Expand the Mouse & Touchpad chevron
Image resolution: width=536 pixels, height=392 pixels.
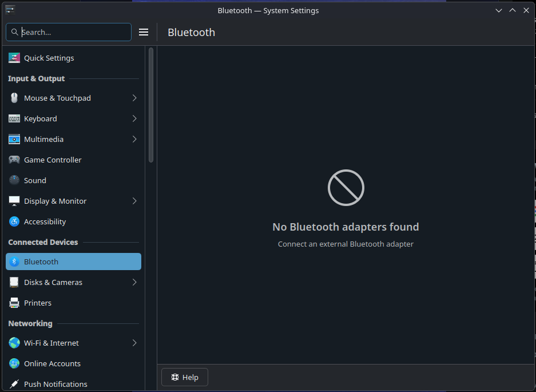(134, 98)
